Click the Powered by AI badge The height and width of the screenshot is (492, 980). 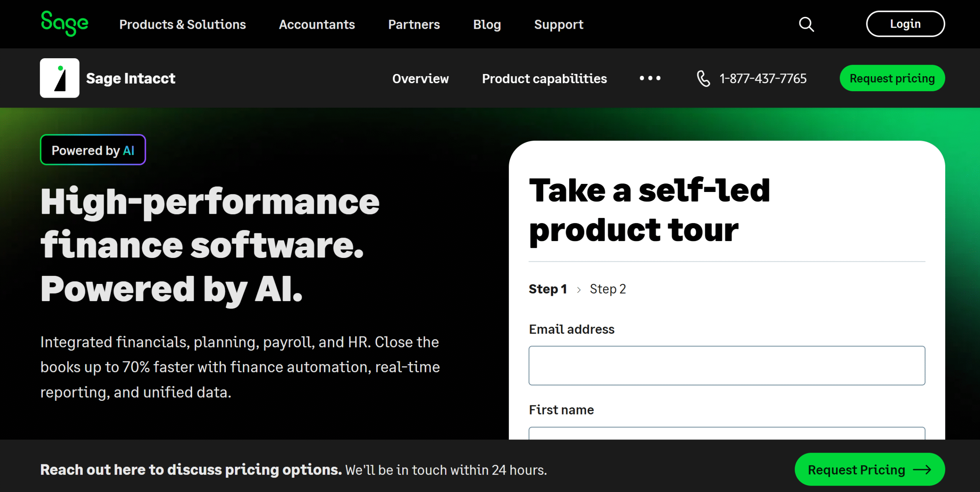click(93, 150)
